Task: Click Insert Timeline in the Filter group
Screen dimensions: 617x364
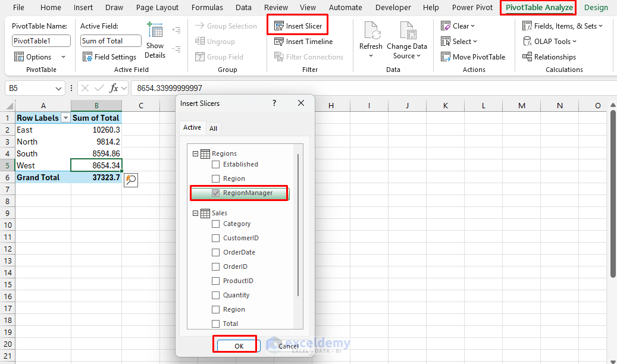Action: (303, 41)
